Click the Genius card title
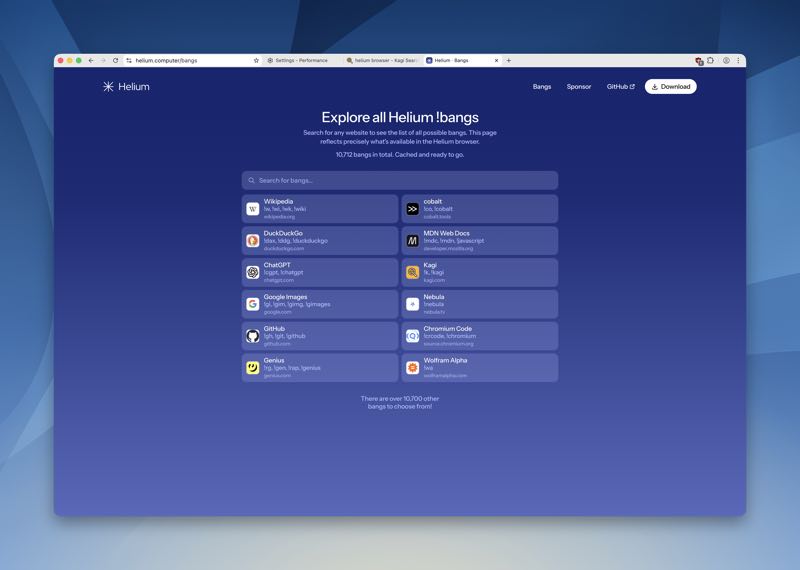Image resolution: width=800 pixels, height=570 pixels. (x=274, y=360)
